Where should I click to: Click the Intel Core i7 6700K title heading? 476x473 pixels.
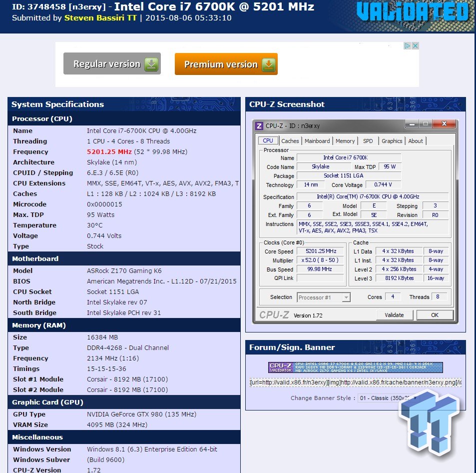pos(214,6)
